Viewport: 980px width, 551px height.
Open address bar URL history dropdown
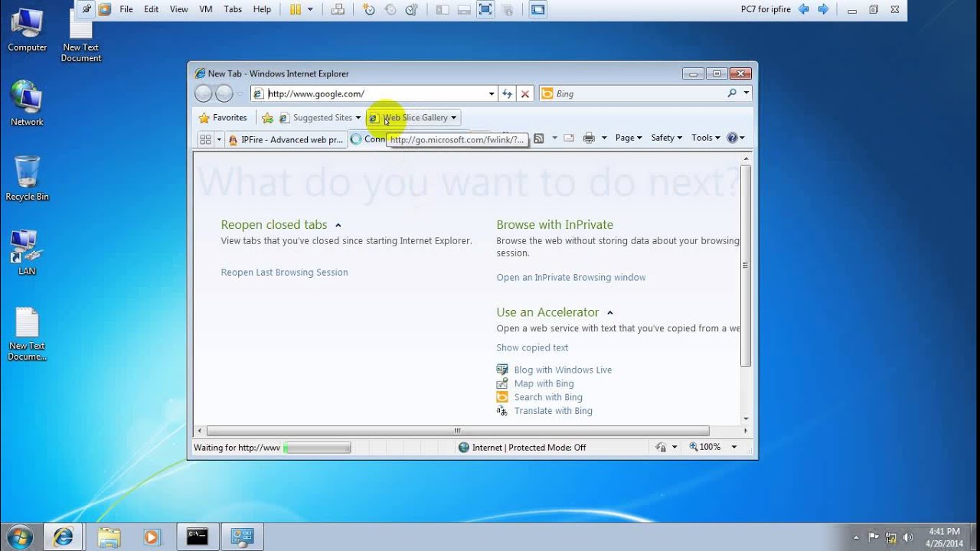(492, 93)
